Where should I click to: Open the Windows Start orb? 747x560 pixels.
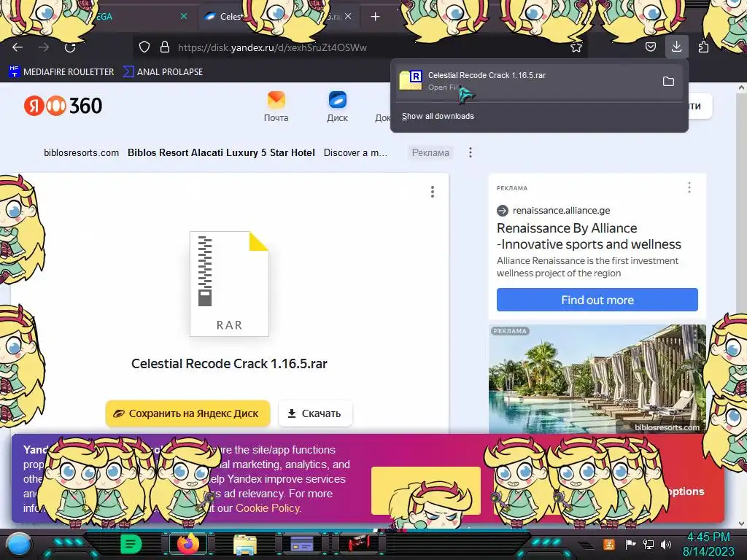[x=19, y=544]
